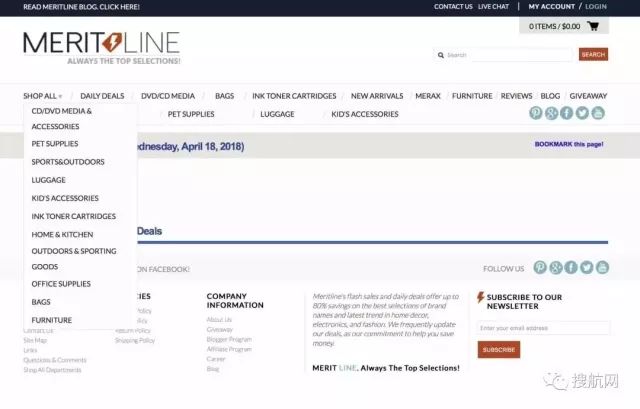The height and width of the screenshot is (409, 640).
Task: Click the search magnifier icon
Action: click(441, 55)
